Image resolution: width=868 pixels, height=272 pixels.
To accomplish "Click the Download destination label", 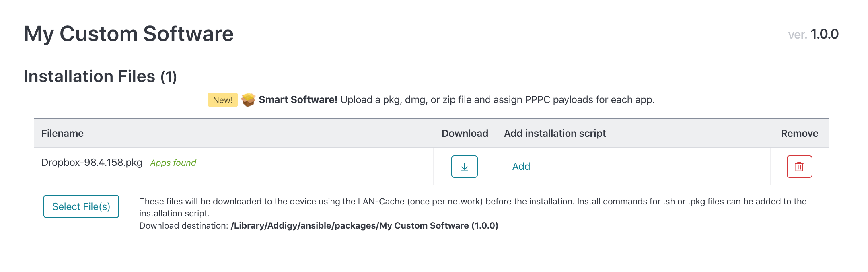I will (x=184, y=226).
